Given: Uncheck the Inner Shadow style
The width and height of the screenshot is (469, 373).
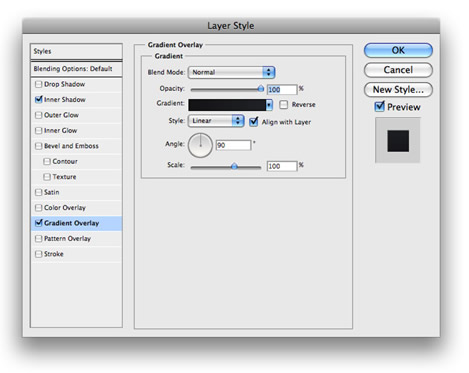Looking at the screenshot, I should click(39, 100).
